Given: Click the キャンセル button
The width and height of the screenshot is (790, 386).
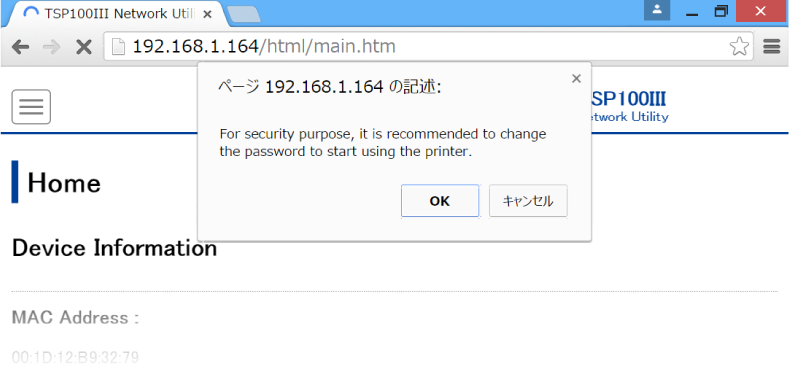Looking at the screenshot, I should click(x=528, y=201).
